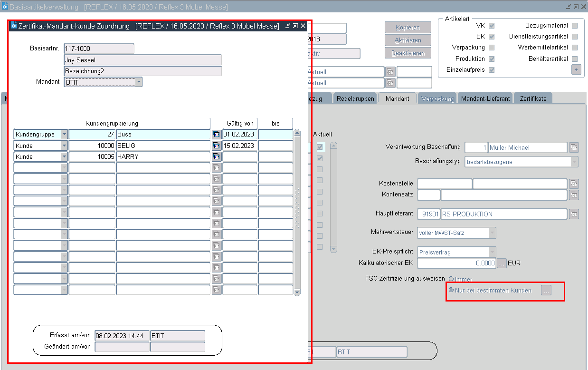Select the Immer radio button for FSC-Zertifizierung
The width and height of the screenshot is (588, 370).
point(451,279)
